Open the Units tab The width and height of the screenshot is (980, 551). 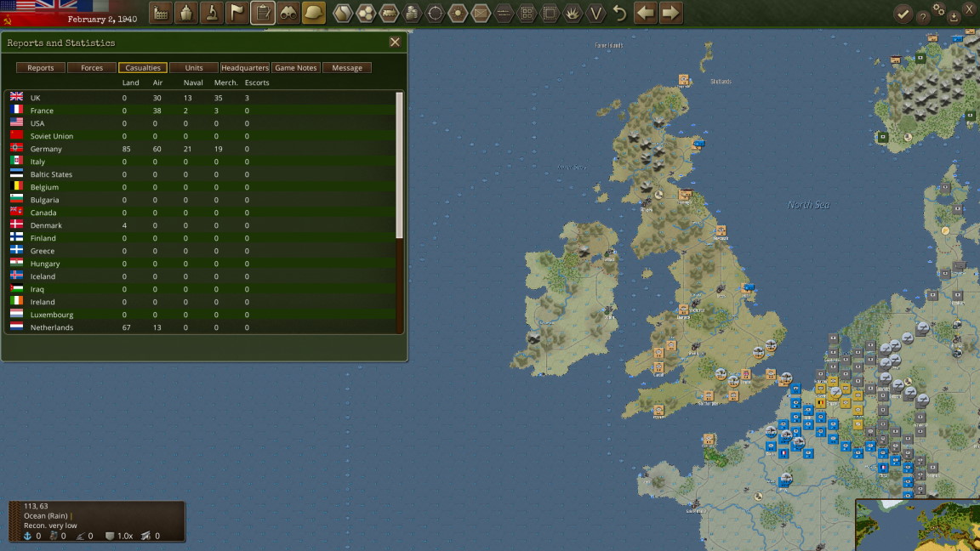click(194, 67)
